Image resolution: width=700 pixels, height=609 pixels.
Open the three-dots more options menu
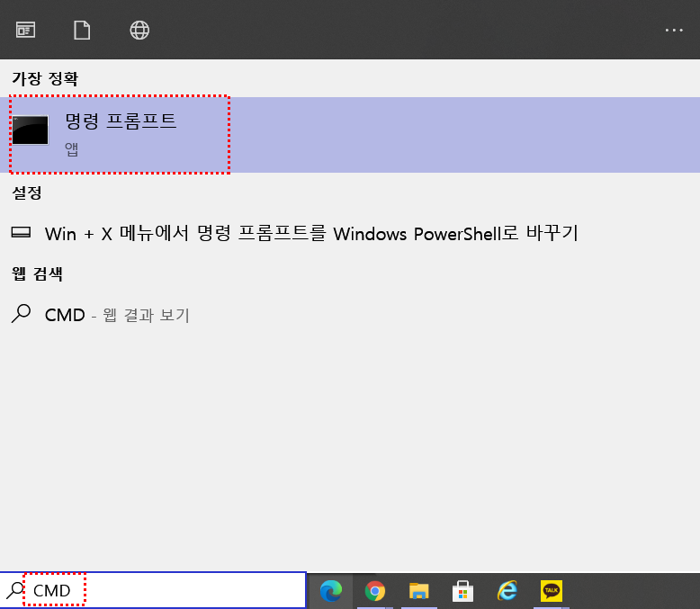674,31
